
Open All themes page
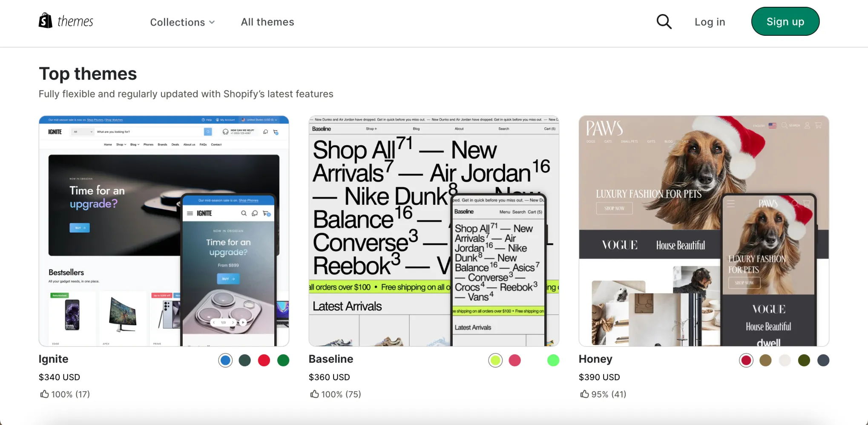(x=267, y=22)
